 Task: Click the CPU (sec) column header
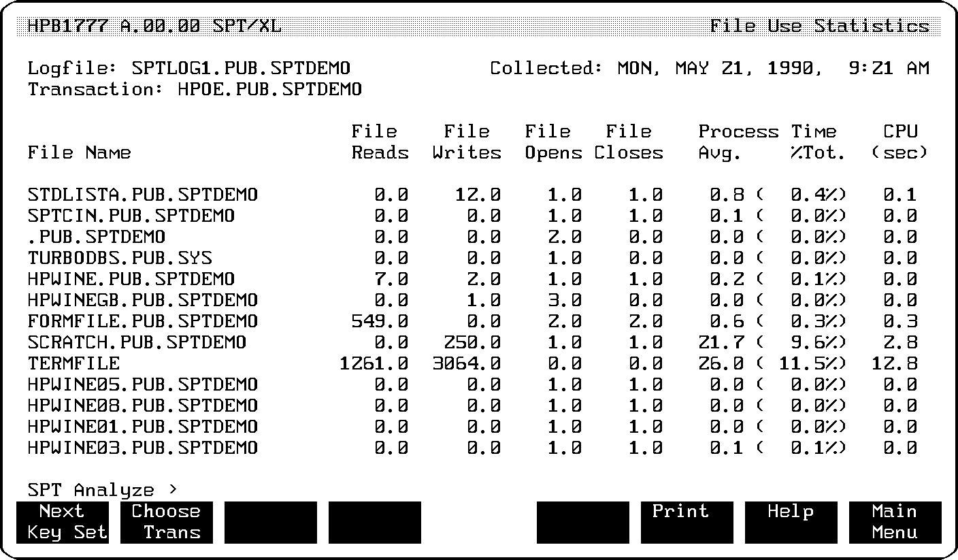[x=900, y=142]
